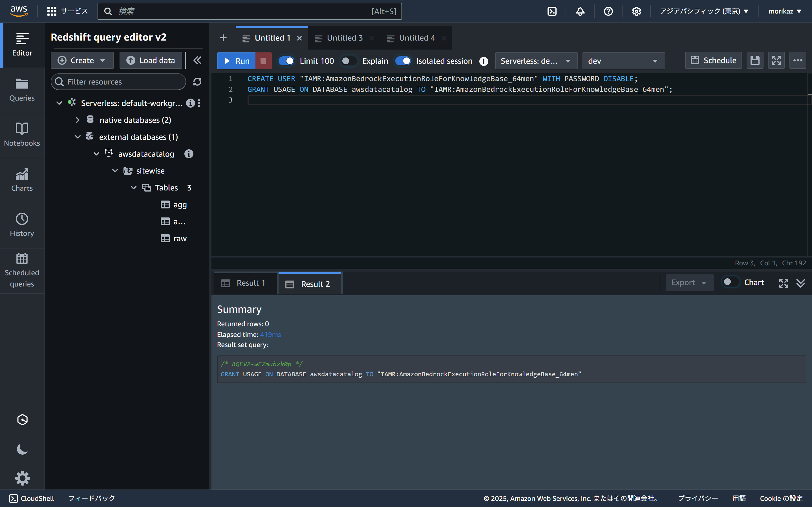
Task: Open AWS CloudShell icon in top bar
Action: (552, 11)
